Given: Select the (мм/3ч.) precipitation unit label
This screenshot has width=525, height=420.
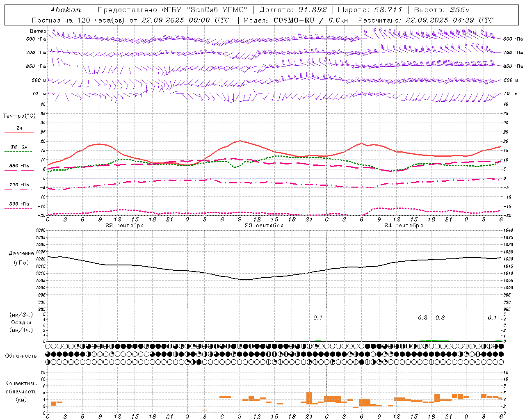Looking at the screenshot, I should click(x=21, y=315).
